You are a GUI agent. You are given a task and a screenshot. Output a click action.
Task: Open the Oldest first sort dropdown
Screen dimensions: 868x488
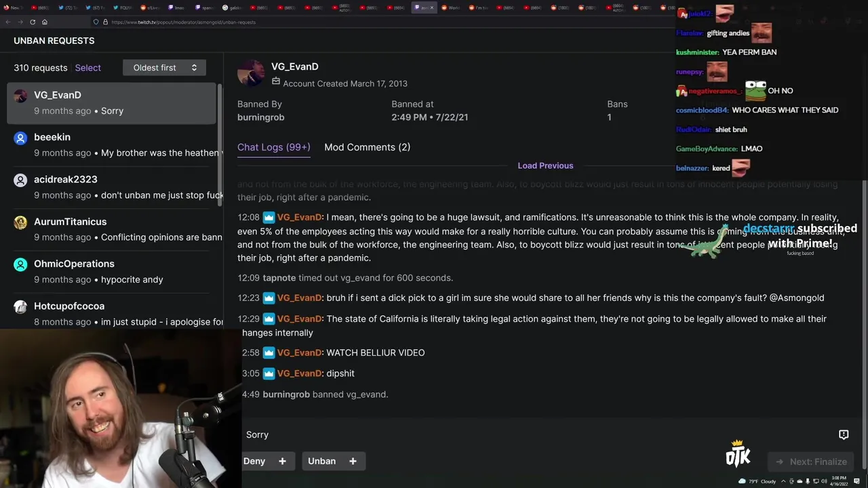tap(164, 68)
